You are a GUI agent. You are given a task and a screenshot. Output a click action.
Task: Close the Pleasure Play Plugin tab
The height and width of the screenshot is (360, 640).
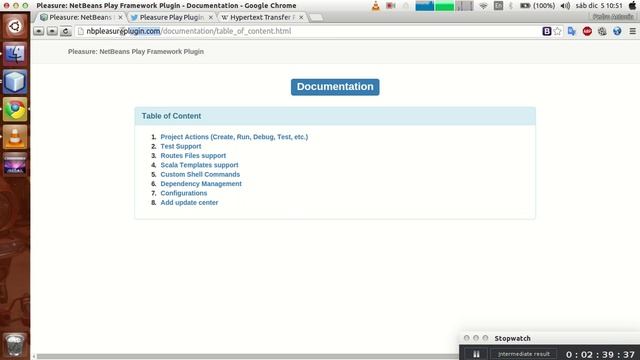pos(211,17)
